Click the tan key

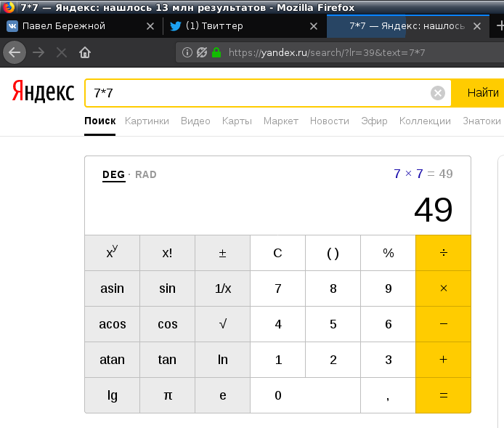coord(168,360)
